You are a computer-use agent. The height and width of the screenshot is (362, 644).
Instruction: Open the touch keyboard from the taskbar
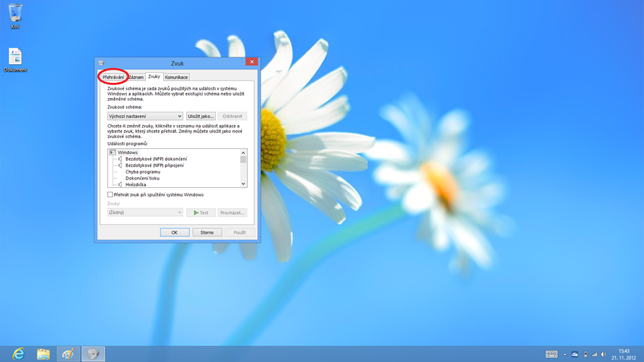click(x=552, y=354)
